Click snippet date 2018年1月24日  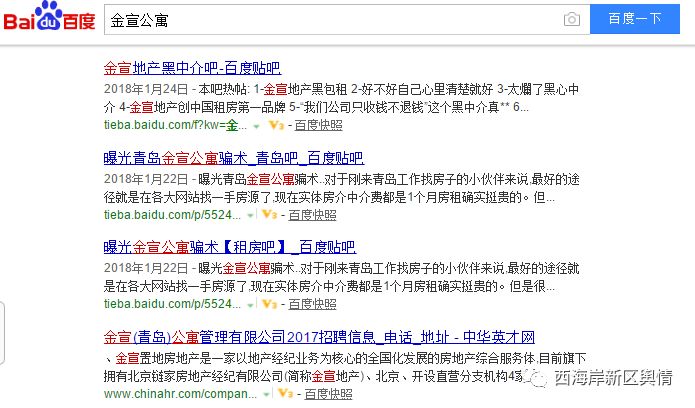(x=146, y=89)
